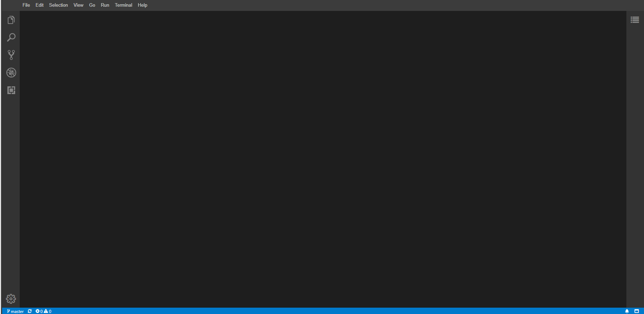The height and width of the screenshot is (314, 644).
Task: Open the View menu
Action: [79, 5]
